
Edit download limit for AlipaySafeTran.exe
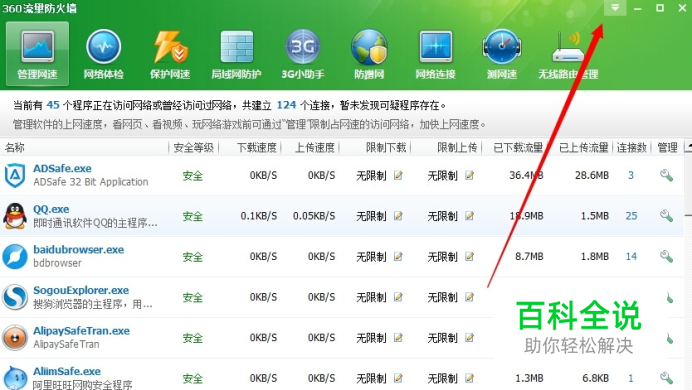[399, 338]
